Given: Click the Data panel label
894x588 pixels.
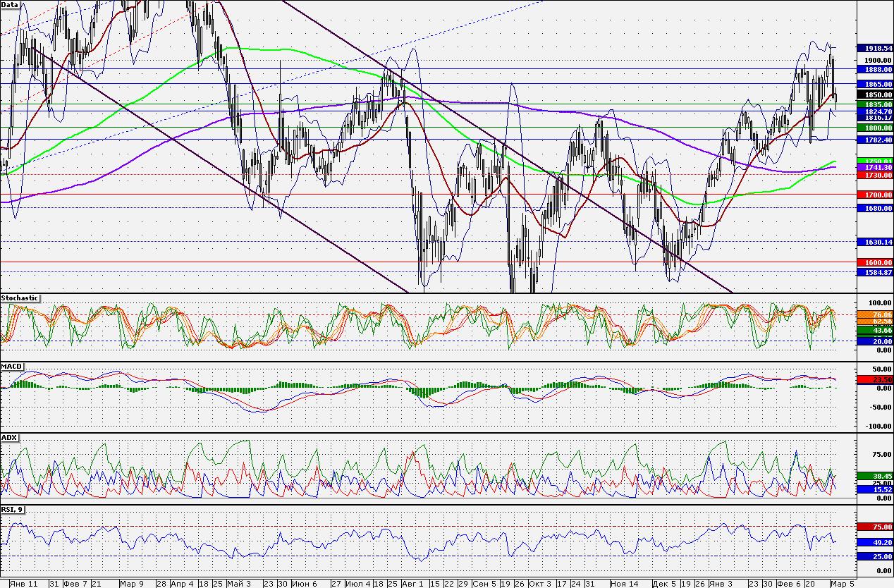Looking at the screenshot, I should tap(10, 4).
